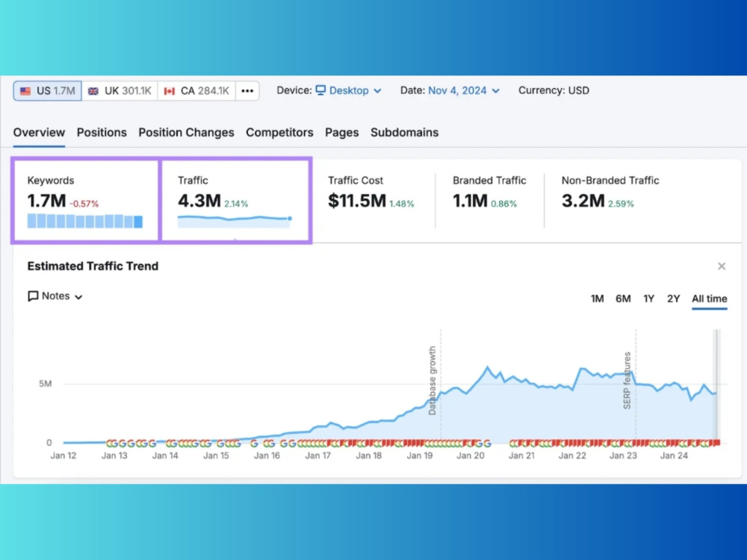Image resolution: width=747 pixels, height=560 pixels.
Task: Click the Branded Traffic 1.1M value
Action: click(x=470, y=201)
